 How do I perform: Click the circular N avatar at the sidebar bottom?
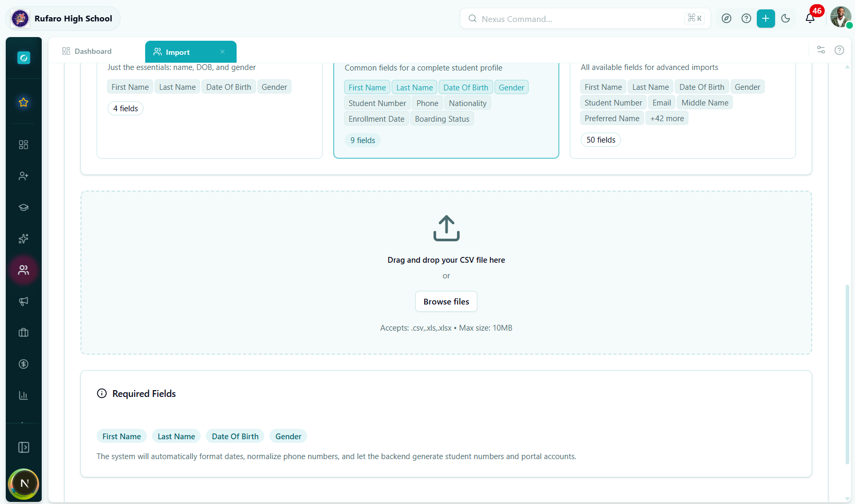24,484
